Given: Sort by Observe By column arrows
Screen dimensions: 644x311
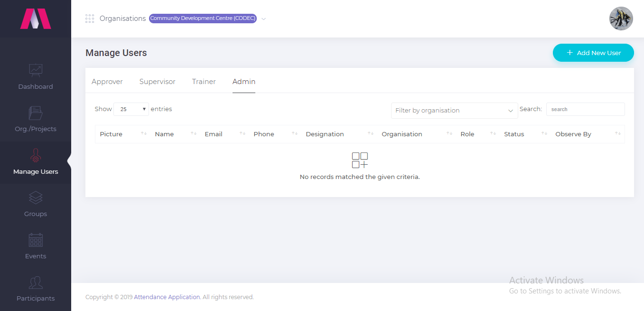Looking at the screenshot, I should (617, 134).
